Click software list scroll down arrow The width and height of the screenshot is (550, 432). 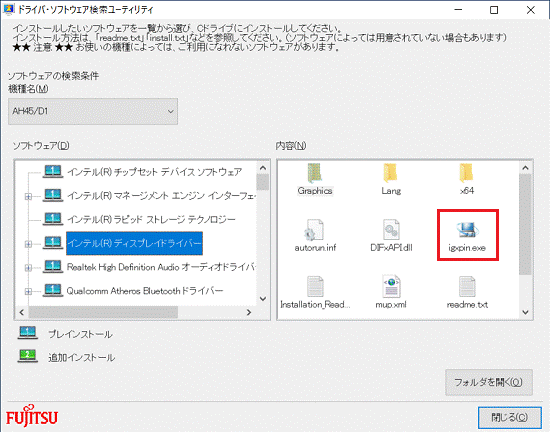[263, 299]
